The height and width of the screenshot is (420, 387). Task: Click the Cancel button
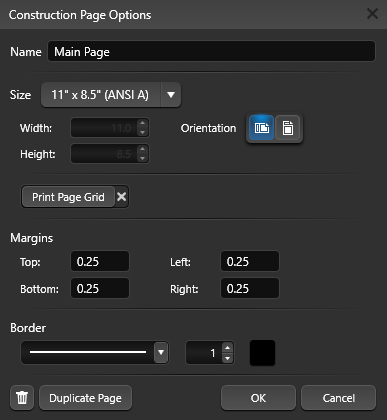click(339, 398)
